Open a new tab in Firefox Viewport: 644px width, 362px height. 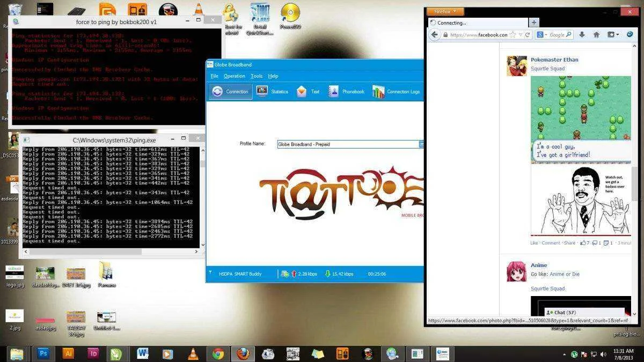point(534,23)
